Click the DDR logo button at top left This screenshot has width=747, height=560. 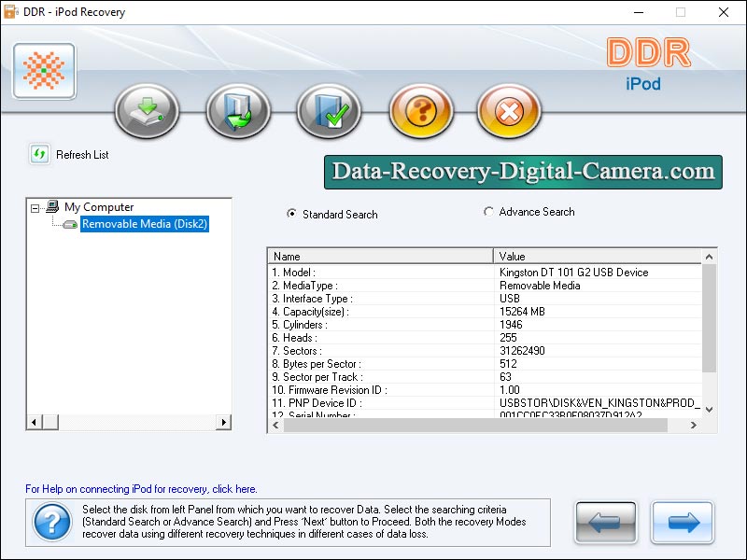44,71
